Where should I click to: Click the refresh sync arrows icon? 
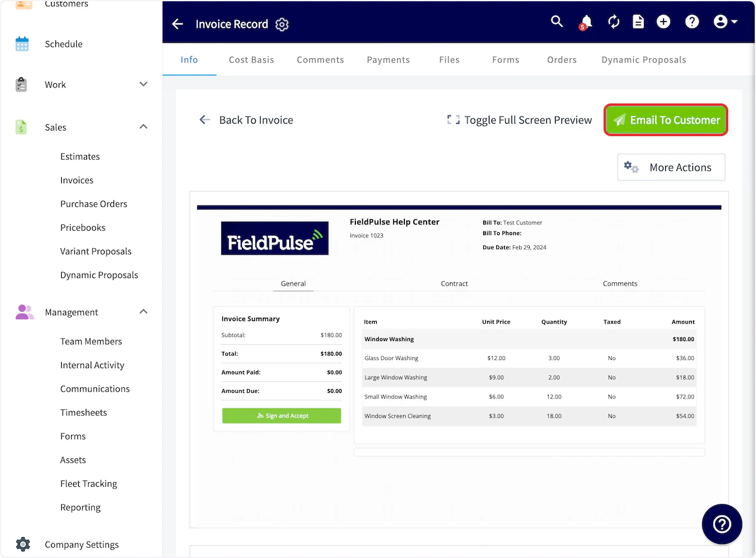[614, 22]
